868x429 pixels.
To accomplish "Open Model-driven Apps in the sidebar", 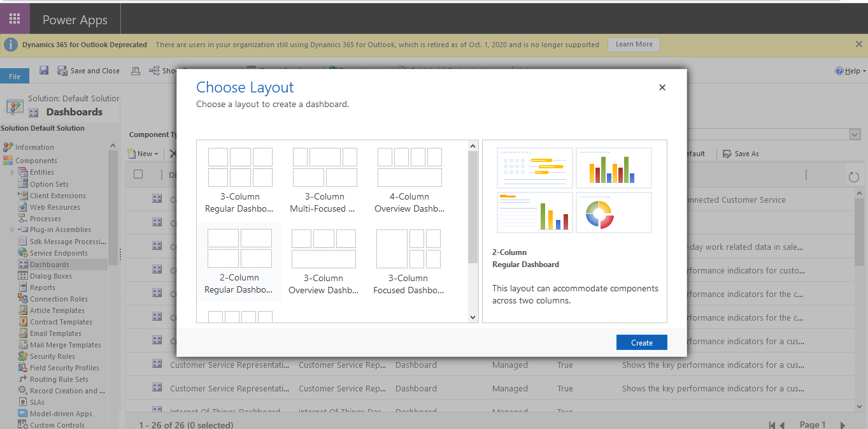I will tap(60, 413).
